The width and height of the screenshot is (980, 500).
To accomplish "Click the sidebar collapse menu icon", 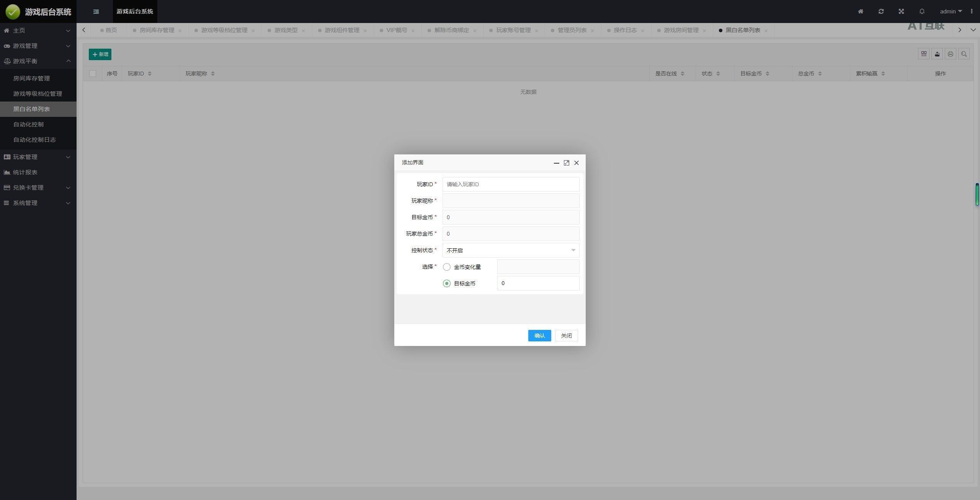I will pyautogui.click(x=96, y=11).
